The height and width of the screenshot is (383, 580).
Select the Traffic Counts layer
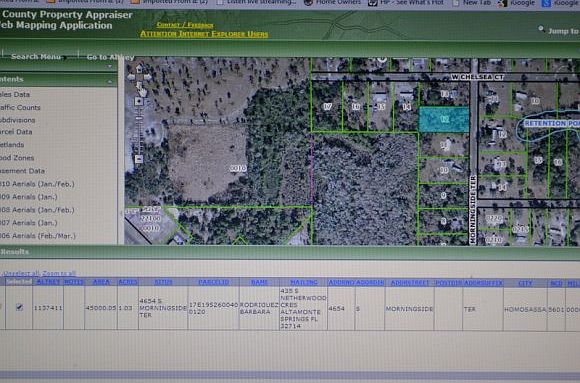point(20,107)
